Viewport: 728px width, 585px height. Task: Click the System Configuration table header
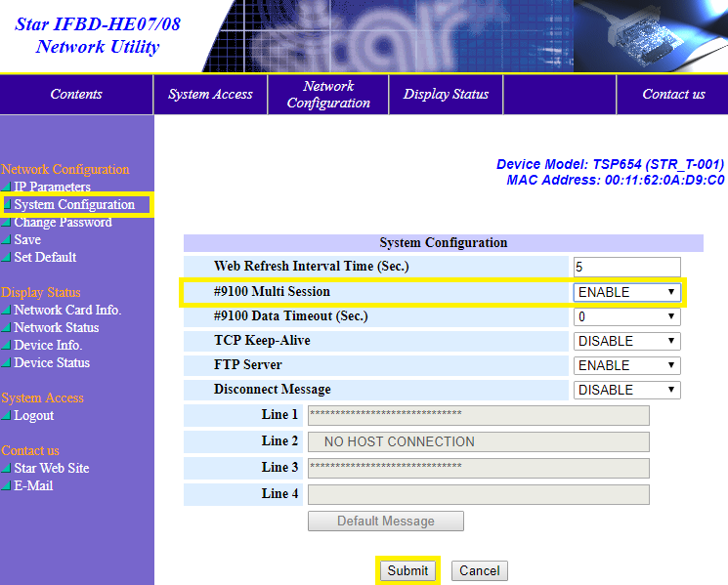click(444, 242)
